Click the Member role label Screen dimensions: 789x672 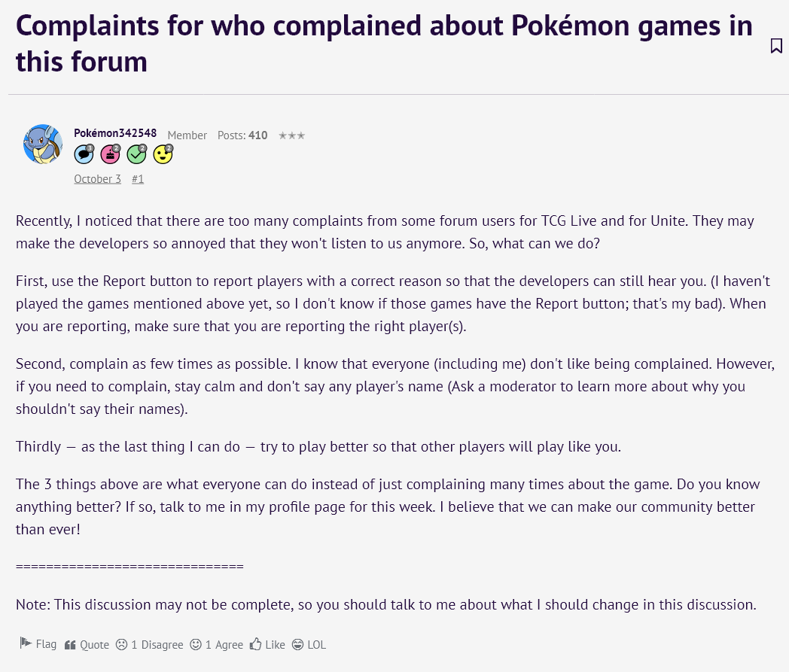click(x=187, y=135)
